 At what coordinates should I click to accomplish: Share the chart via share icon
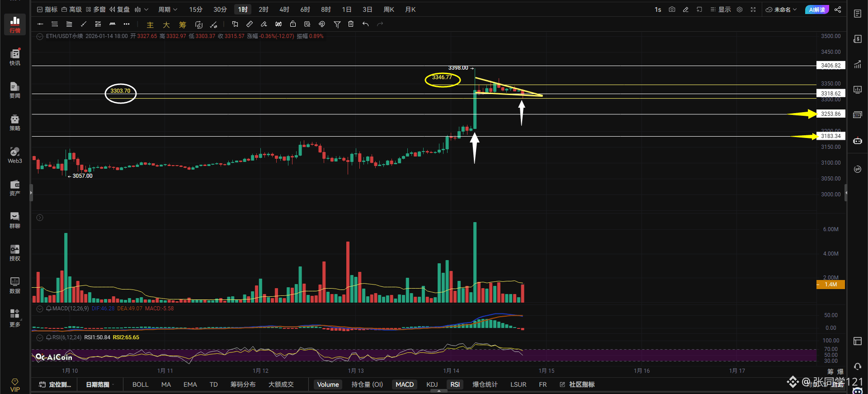[838, 9]
